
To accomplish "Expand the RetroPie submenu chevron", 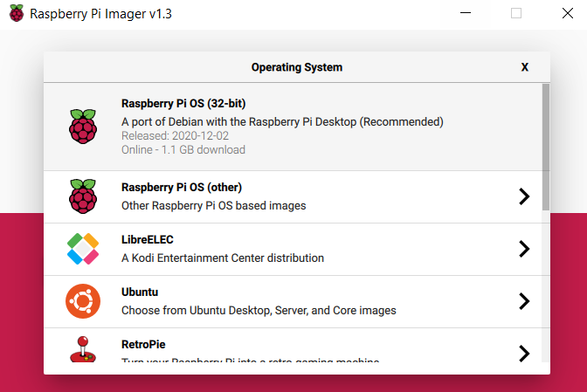I will tap(524, 354).
